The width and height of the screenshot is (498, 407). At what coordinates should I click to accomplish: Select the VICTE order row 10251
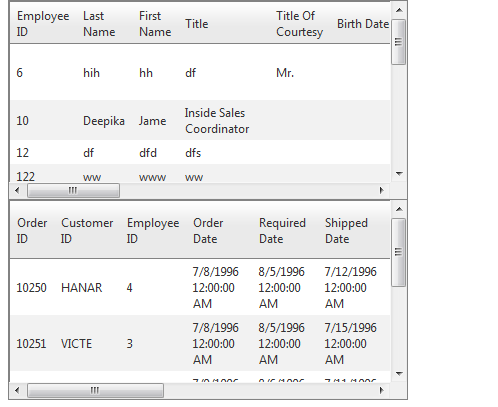tap(200, 343)
